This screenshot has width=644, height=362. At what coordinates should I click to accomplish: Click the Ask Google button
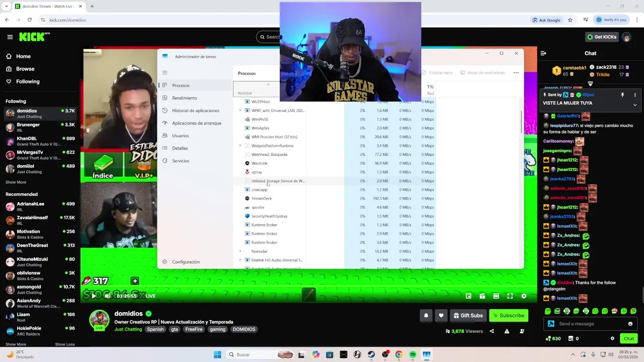pos(546,20)
